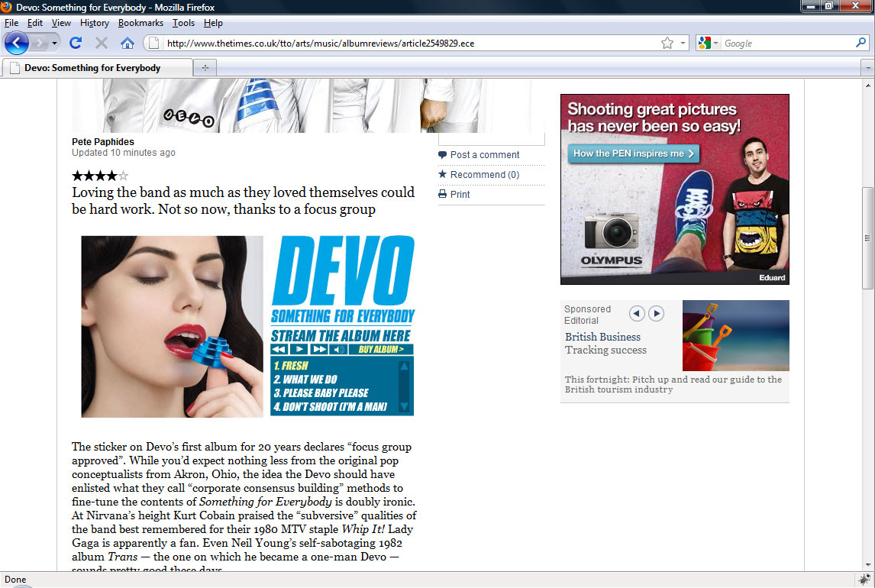Open the History menu

95,23
